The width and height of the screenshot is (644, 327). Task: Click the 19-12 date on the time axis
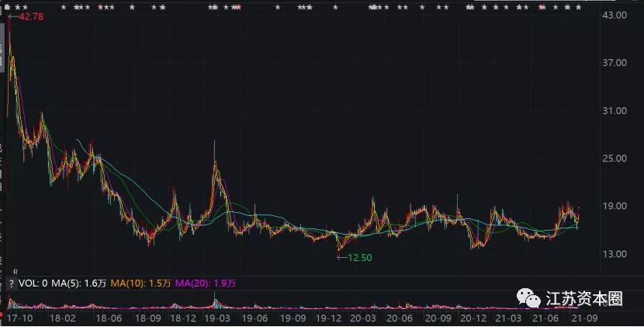pyautogui.click(x=328, y=318)
